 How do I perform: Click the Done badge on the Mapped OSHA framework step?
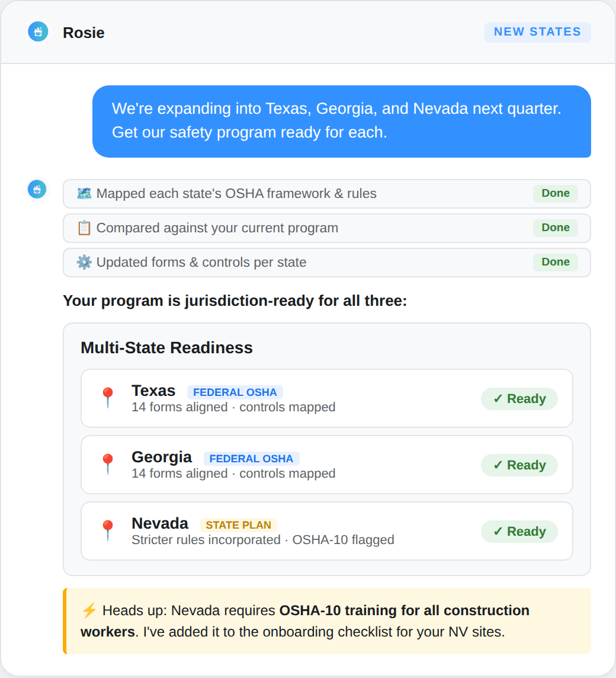[556, 193]
